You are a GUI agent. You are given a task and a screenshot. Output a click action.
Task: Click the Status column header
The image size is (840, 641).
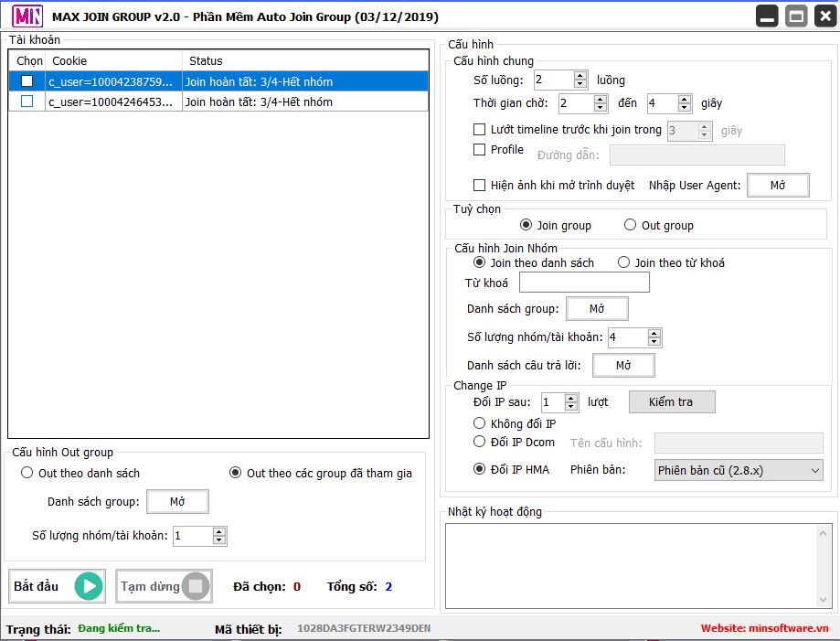206,60
